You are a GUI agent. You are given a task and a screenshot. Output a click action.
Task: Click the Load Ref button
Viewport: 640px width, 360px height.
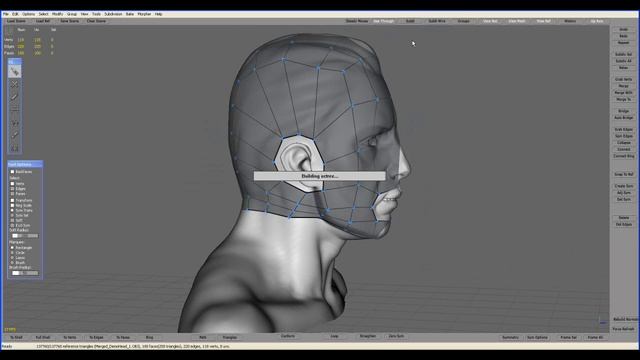[43, 21]
